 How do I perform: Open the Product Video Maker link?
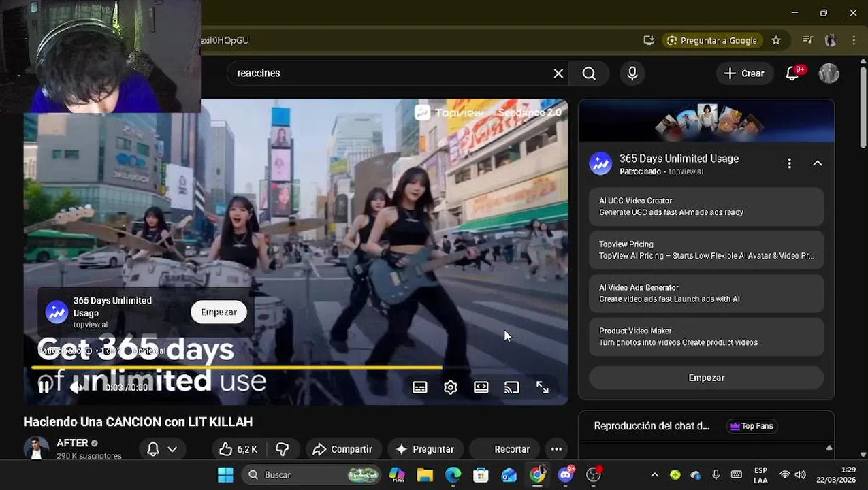[x=706, y=337]
